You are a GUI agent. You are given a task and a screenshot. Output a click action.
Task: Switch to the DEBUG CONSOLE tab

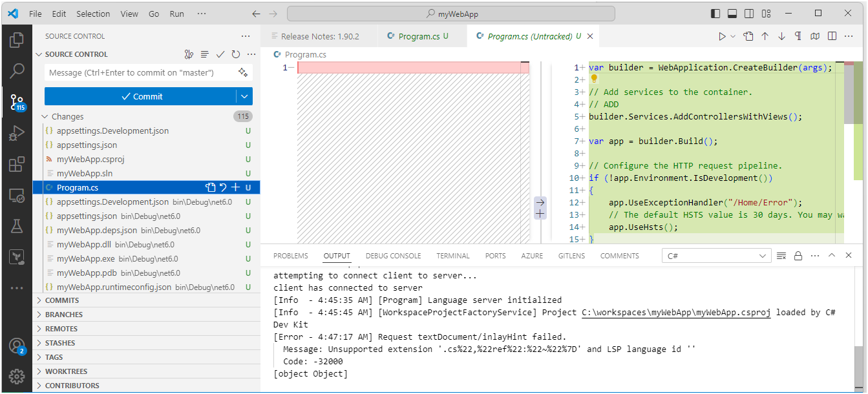[393, 256]
